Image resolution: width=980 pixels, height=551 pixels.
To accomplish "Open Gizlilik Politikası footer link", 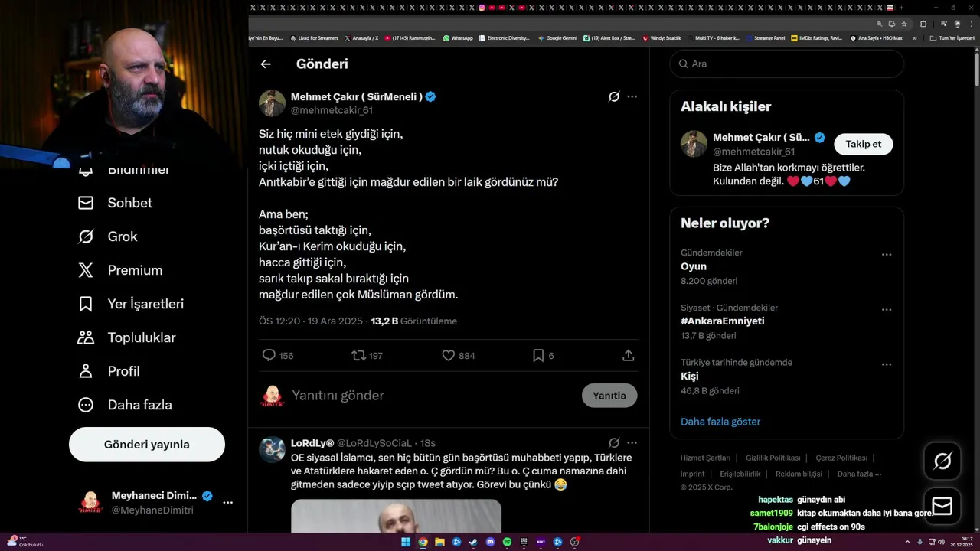I will click(x=773, y=458).
